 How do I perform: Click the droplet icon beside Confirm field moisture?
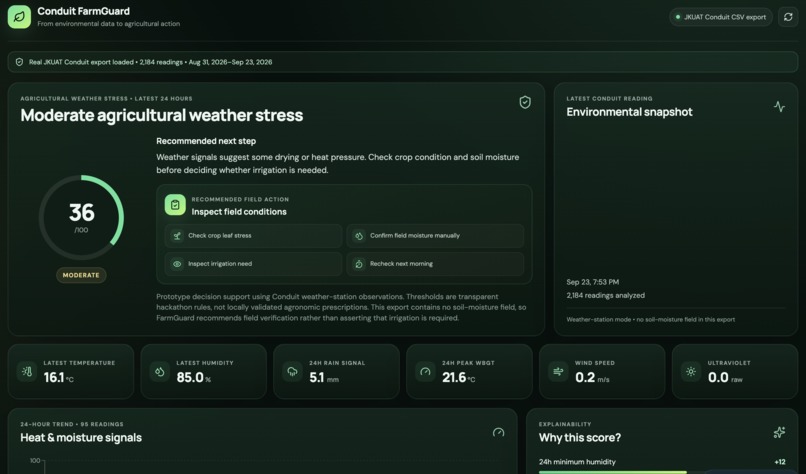(359, 236)
